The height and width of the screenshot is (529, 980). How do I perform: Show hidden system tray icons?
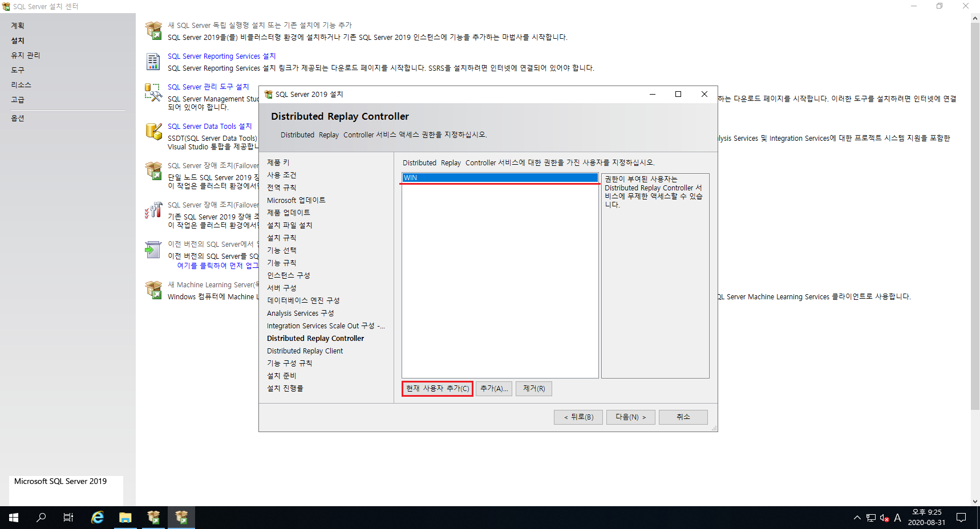click(x=857, y=518)
